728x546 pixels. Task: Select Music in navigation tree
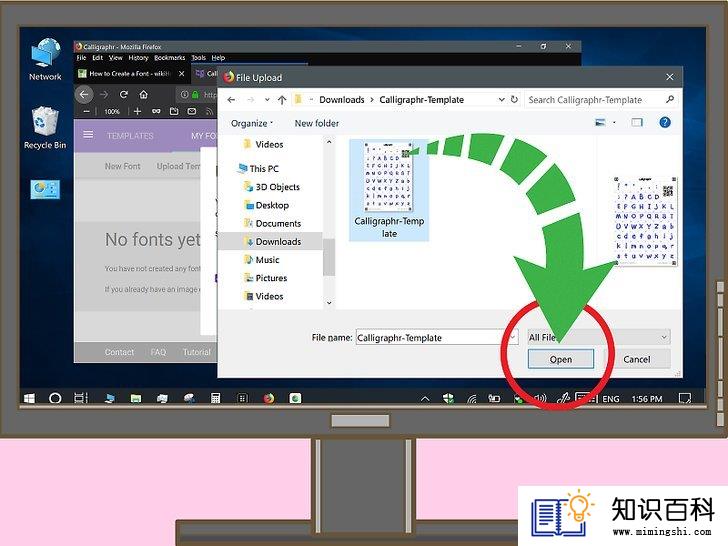tap(262, 260)
